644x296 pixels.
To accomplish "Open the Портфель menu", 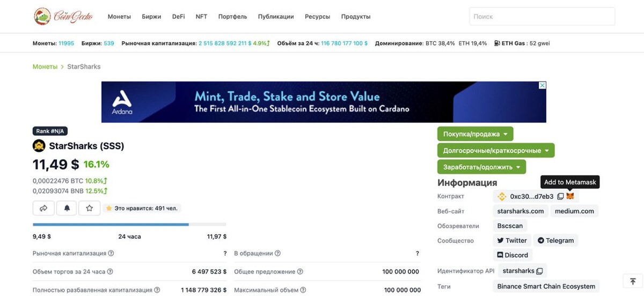I will pyautogui.click(x=233, y=17).
